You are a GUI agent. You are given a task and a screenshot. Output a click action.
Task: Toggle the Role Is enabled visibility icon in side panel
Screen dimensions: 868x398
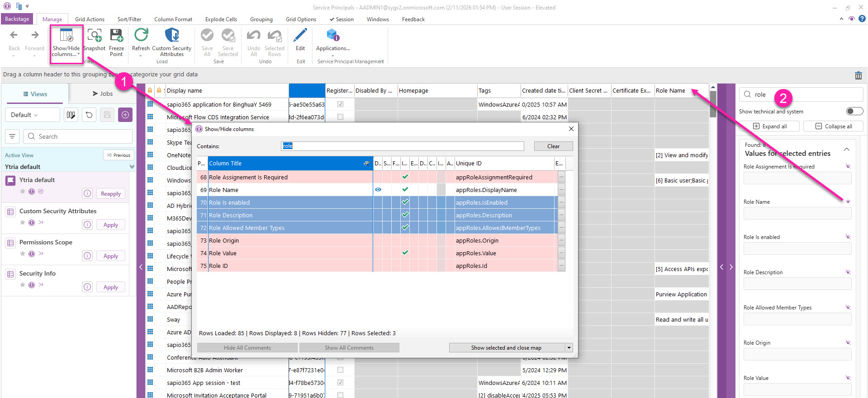coord(848,237)
